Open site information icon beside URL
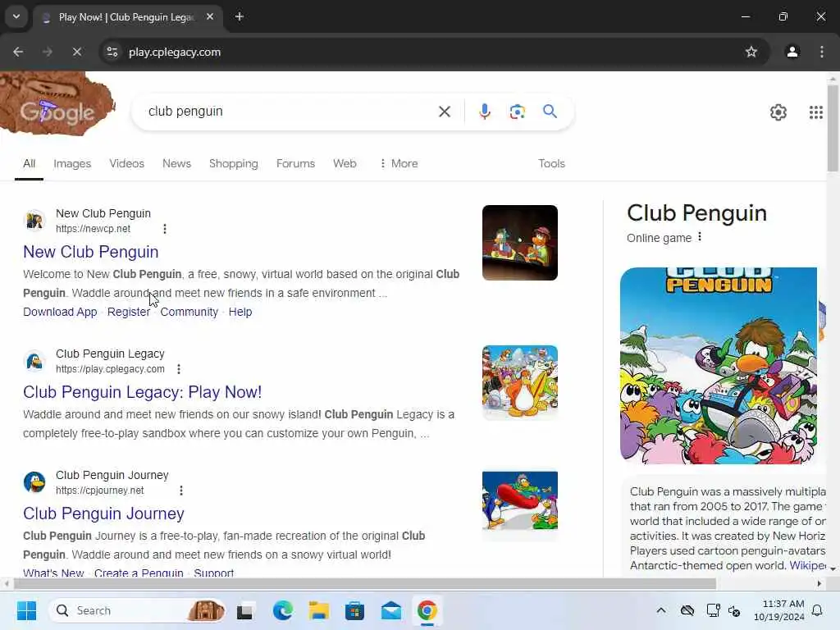840x630 pixels. tap(112, 52)
